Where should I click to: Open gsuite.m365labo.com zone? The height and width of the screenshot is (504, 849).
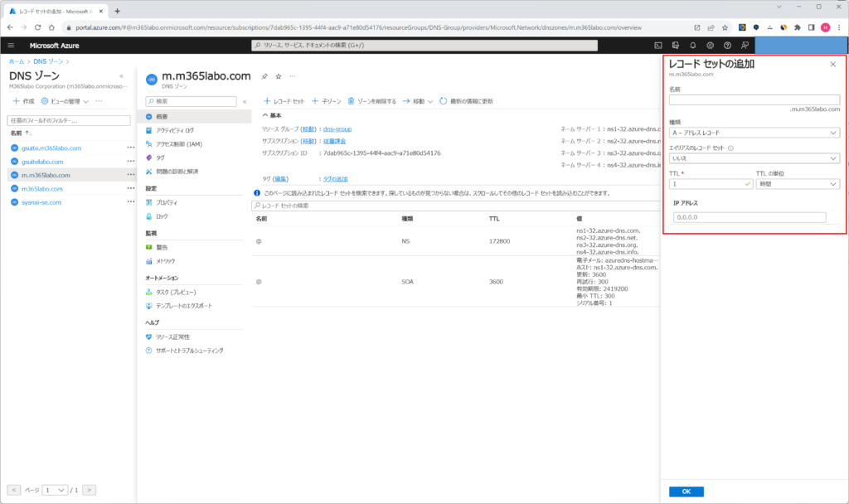(51, 148)
